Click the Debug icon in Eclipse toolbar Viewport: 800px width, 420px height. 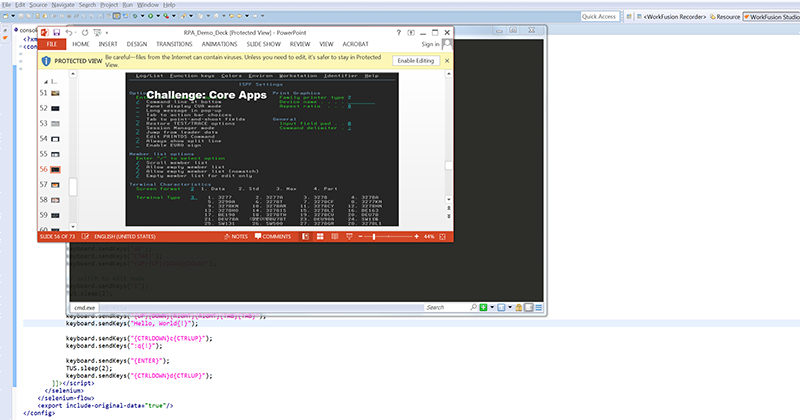click(x=135, y=16)
